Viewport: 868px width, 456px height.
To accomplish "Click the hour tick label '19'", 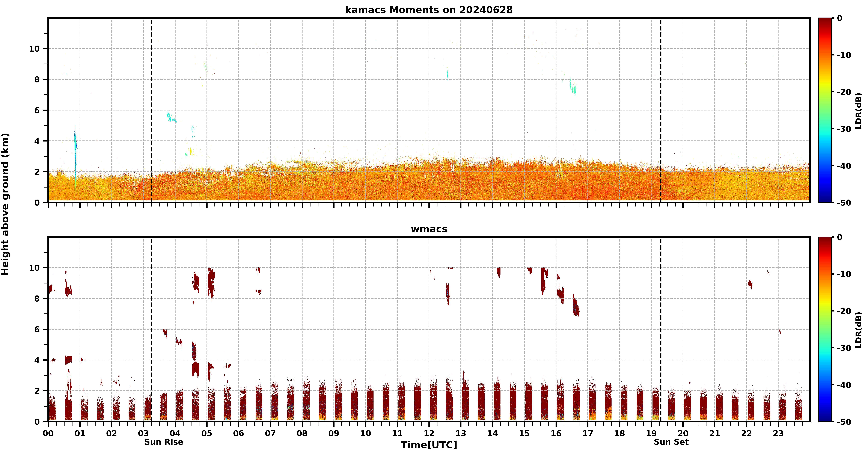I will click(x=651, y=433).
